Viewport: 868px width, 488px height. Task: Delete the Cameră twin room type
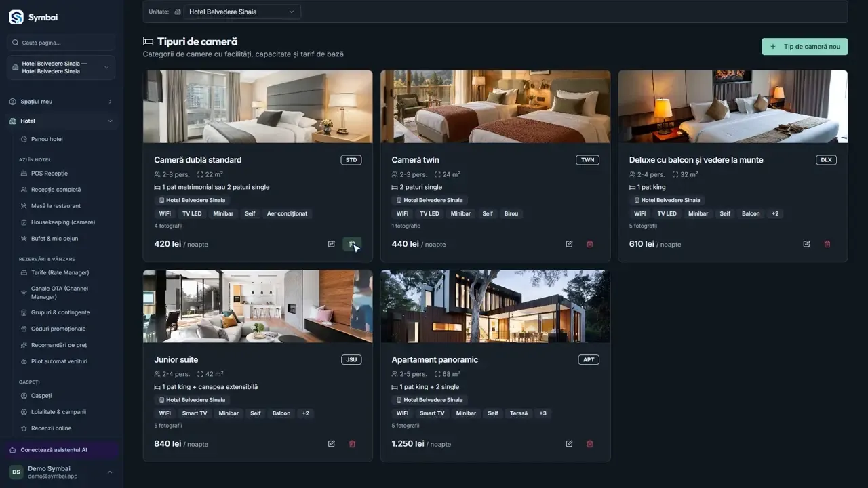pyautogui.click(x=589, y=244)
